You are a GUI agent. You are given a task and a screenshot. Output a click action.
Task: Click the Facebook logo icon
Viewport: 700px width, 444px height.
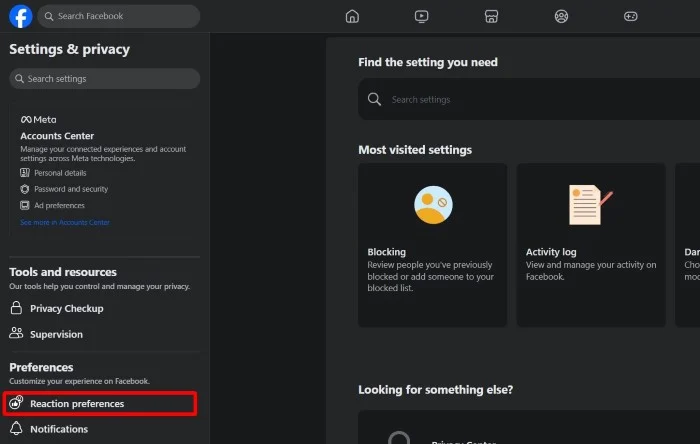point(20,16)
